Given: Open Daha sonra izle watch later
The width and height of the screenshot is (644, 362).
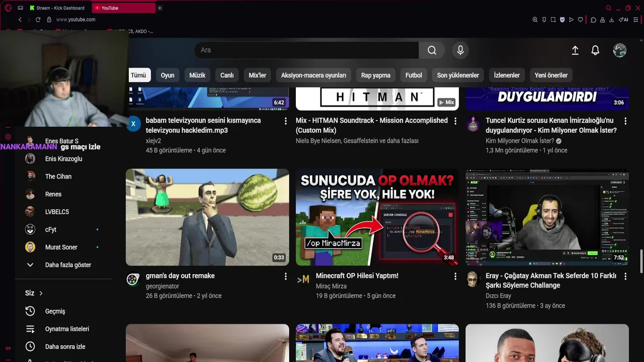Looking at the screenshot, I should 64,346.
